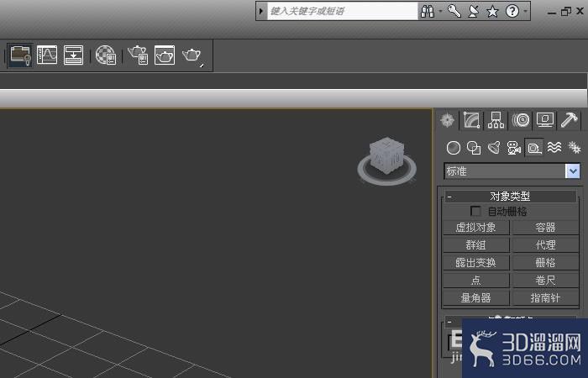Click the 容器 button

pos(545,228)
